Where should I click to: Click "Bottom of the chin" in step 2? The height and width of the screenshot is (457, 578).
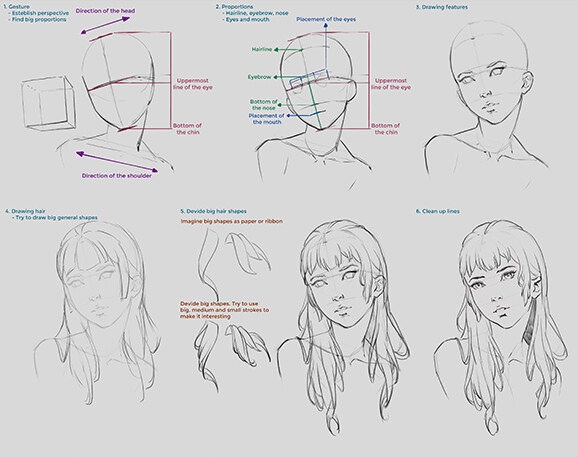[386, 129]
